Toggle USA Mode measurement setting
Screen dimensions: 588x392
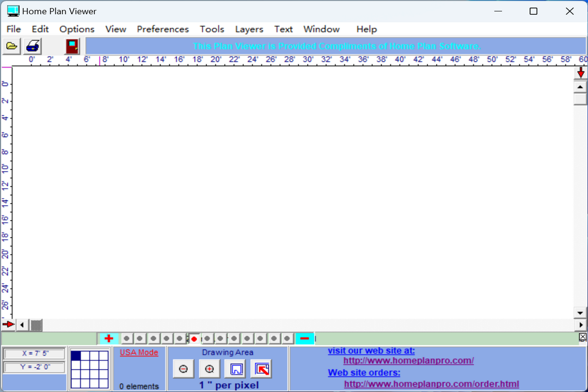pos(139,352)
